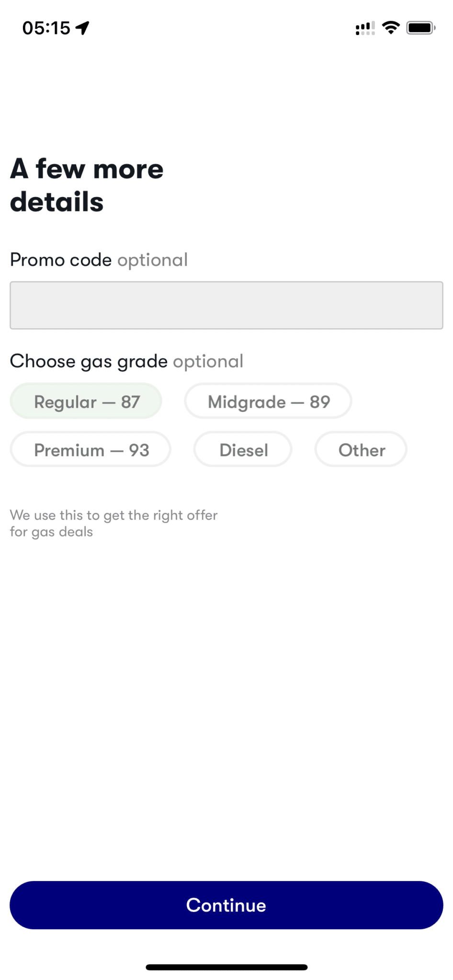
Task: Pick Premium — 93 gas grade
Action: click(91, 450)
